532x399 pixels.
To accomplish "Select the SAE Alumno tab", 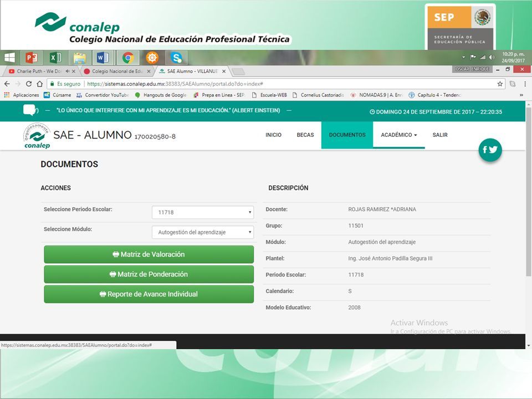I will 192,71.
